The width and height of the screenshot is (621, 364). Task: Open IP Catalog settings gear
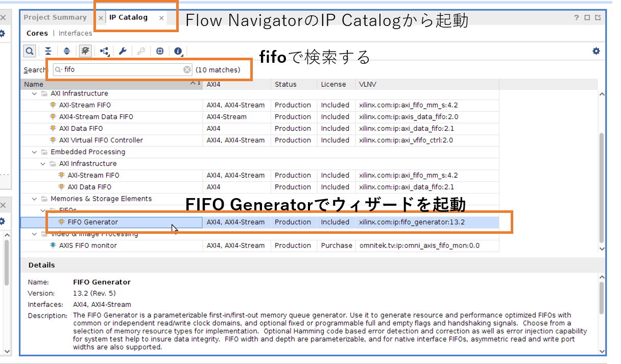point(596,51)
